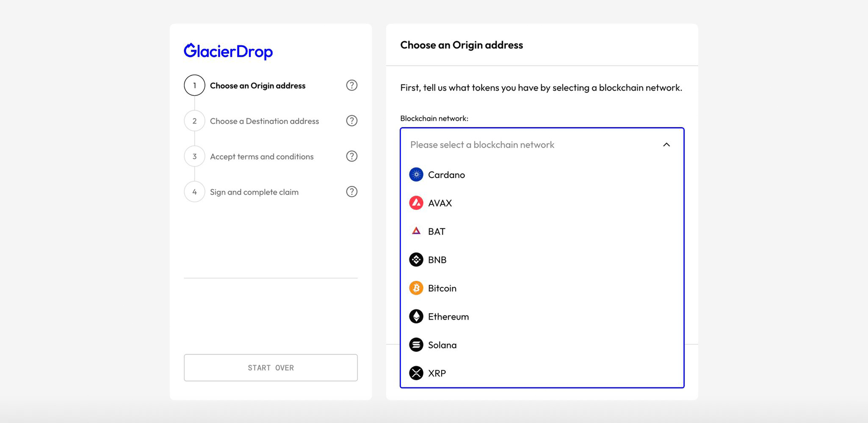Show help for Sign and complete claim
868x423 pixels.
tap(351, 192)
